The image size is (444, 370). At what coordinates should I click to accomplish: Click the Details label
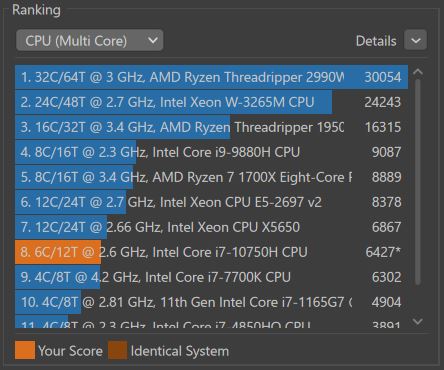click(x=376, y=41)
